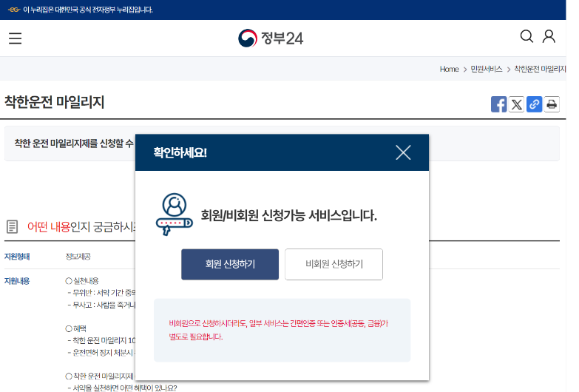Click the eG emblem in top banner
This screenshot has height=392, width=579.
14,10
